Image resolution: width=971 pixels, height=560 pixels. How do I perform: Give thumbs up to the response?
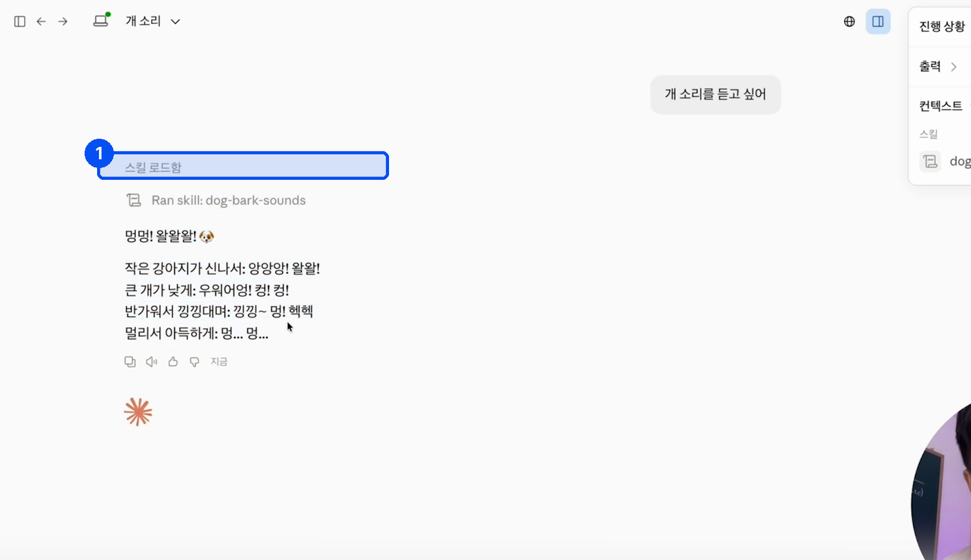click(x=173, y=362)
